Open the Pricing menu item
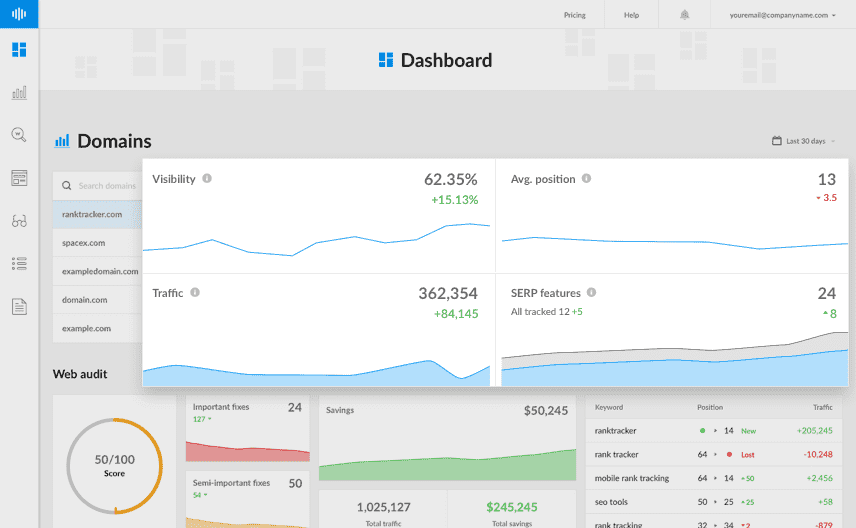The height and width of the screenshot is (528, 856). (x=574, y=15)
